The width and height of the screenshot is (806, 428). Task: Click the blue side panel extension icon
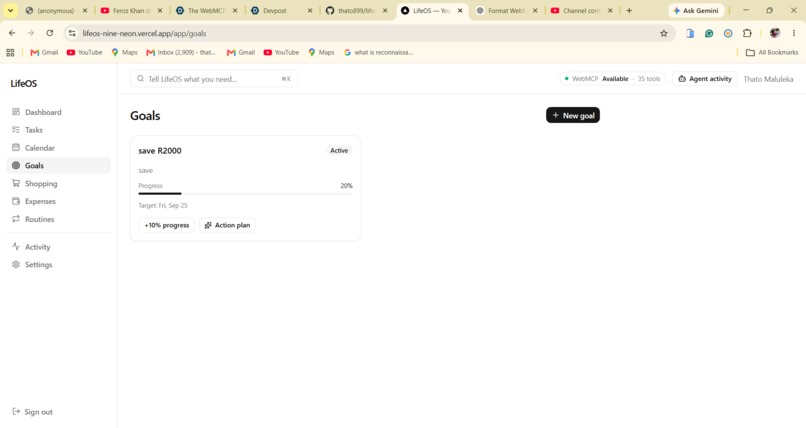(x=690, y=33)
